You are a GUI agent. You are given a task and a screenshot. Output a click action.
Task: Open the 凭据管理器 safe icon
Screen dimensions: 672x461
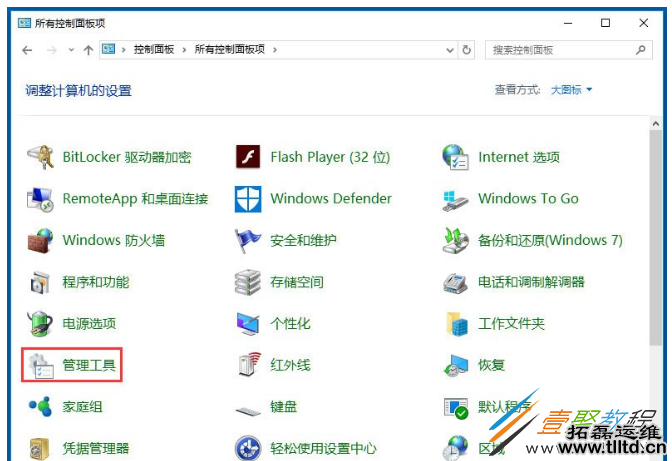[x=39, y=449]
